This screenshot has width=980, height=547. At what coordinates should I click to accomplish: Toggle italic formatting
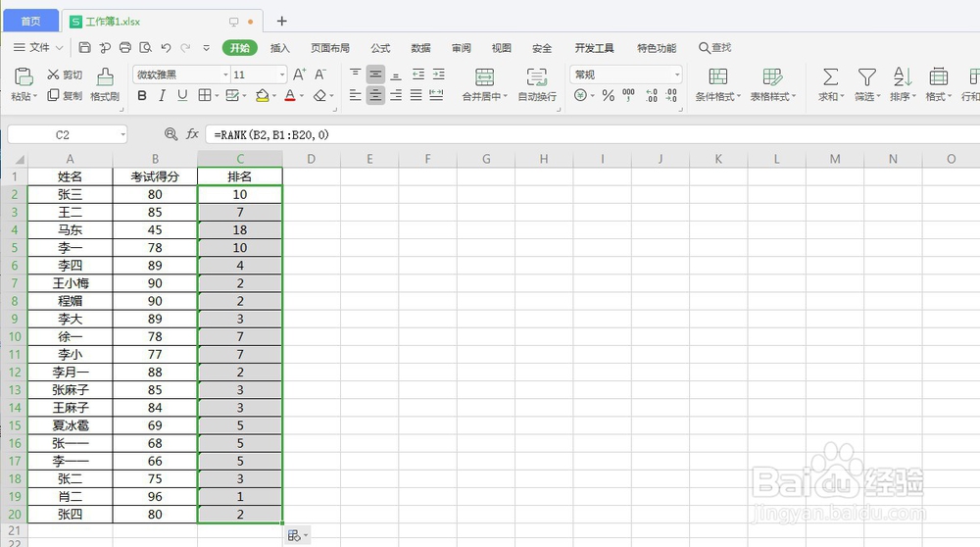pyautogui.click(x=162, y=96)
